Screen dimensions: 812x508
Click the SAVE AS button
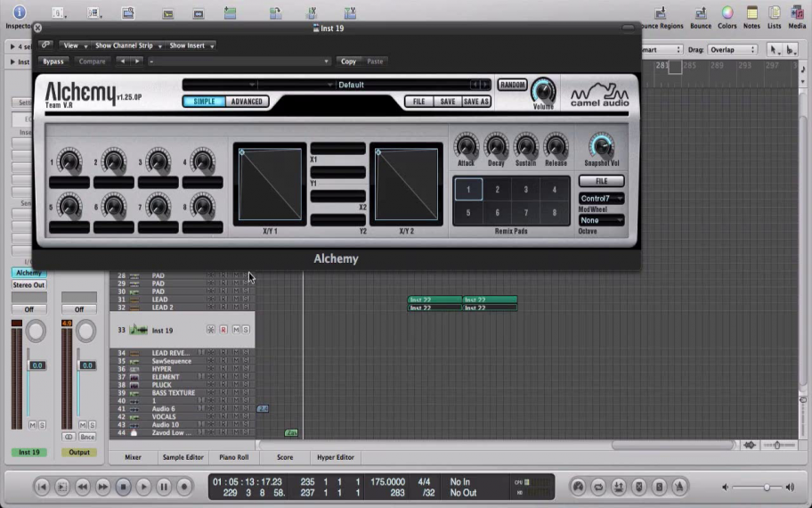pyautogui.click(x=476, y=102)
